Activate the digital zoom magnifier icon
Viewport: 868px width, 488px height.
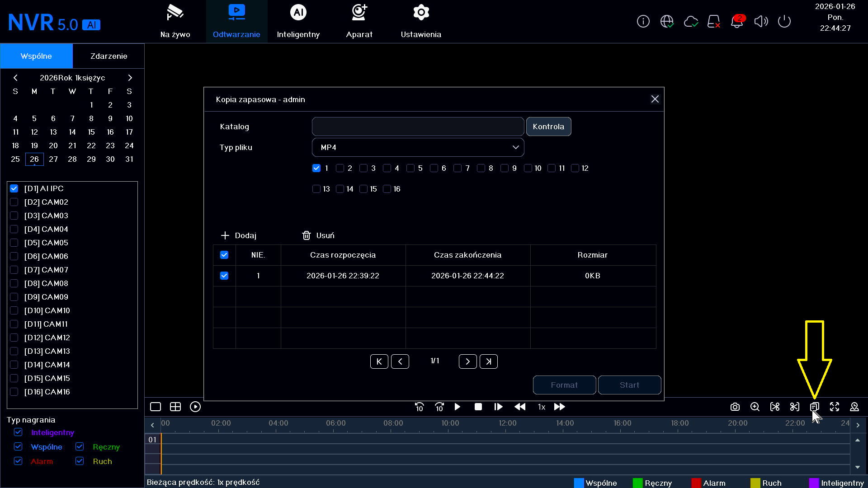[x=755, y=407]
